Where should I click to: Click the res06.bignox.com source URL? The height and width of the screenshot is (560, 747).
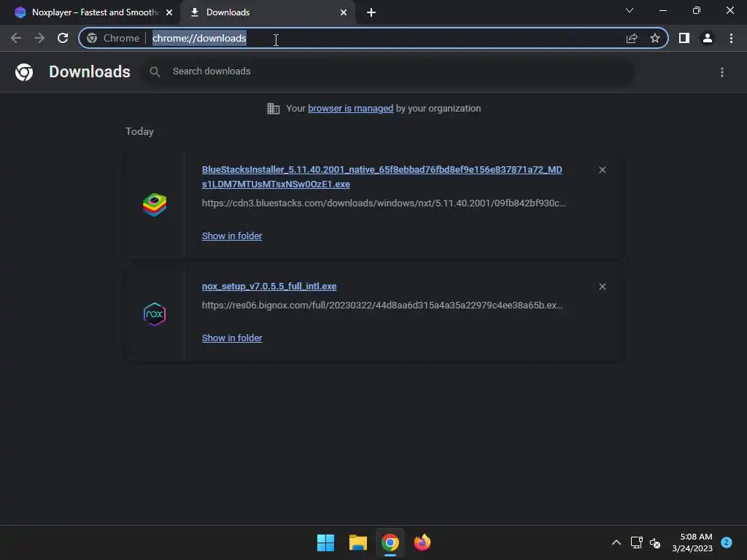coord(382,306)
